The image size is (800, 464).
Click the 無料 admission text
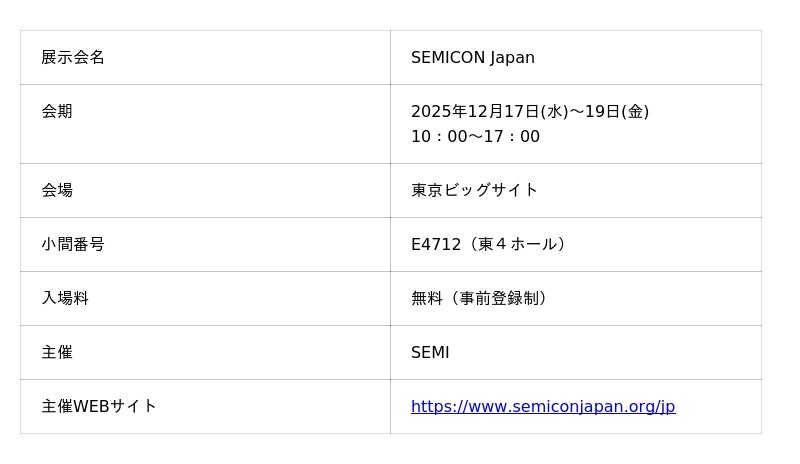(427, 298)
